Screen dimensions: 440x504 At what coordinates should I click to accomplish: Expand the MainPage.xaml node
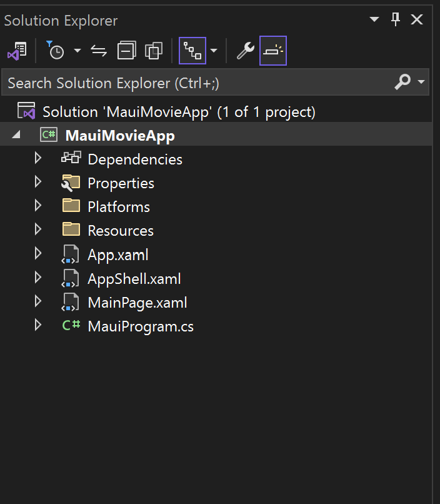(x=37, y=302)
